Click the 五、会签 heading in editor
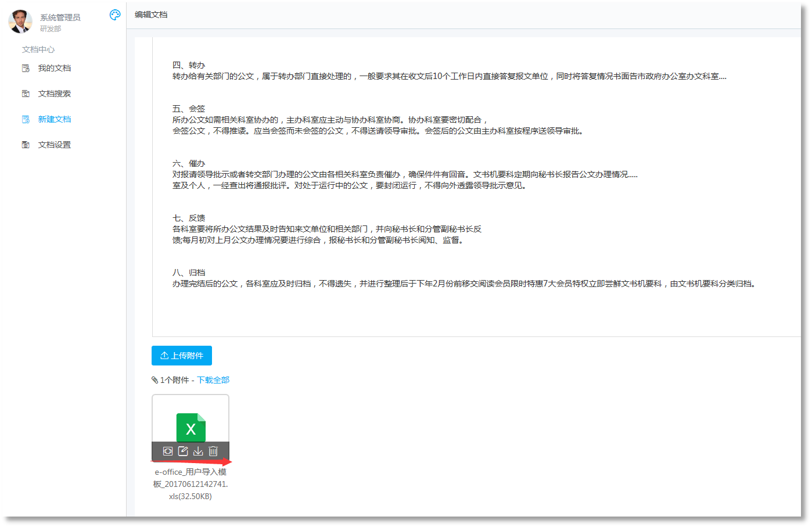The image size is (812, 527). (189, 109)
